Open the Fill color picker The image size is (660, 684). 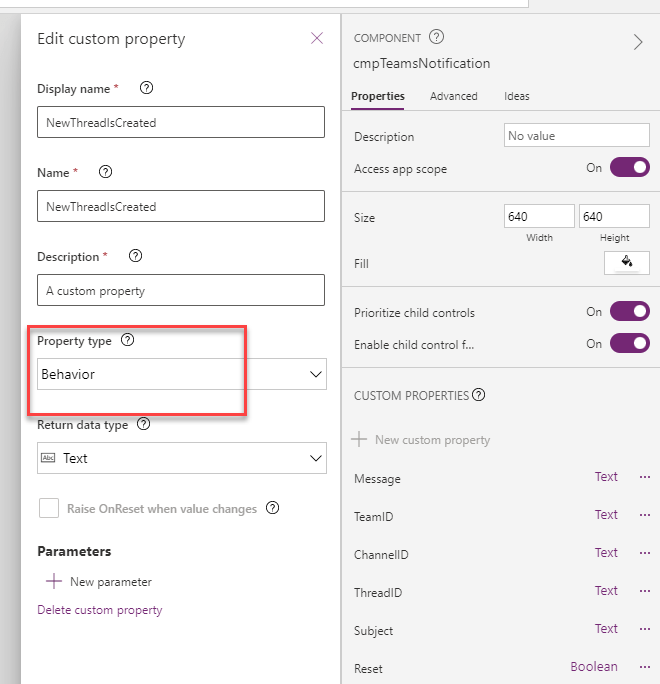[x=627, y=263]
